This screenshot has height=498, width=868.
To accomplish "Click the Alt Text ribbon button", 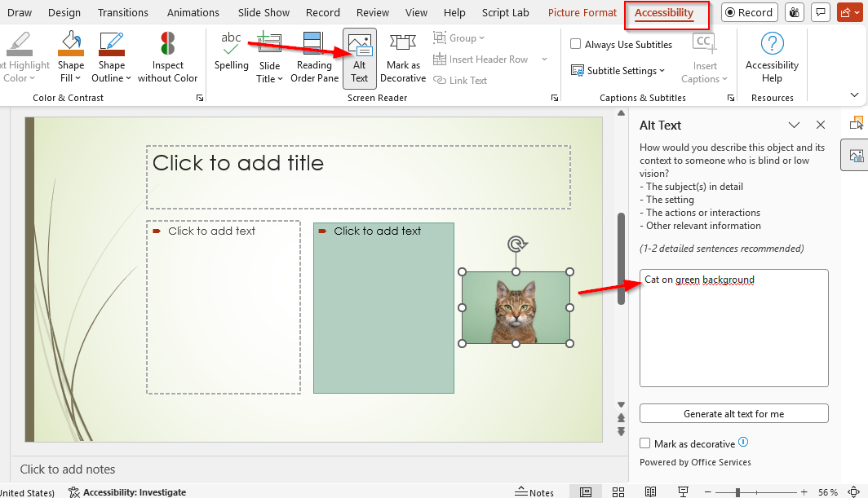I will (359, 58).
